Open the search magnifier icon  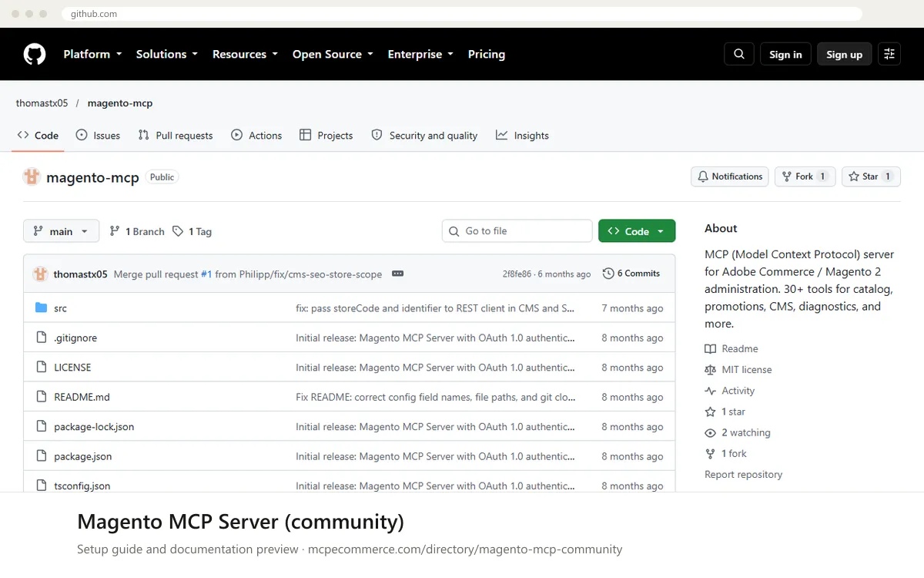pos(739,54)
